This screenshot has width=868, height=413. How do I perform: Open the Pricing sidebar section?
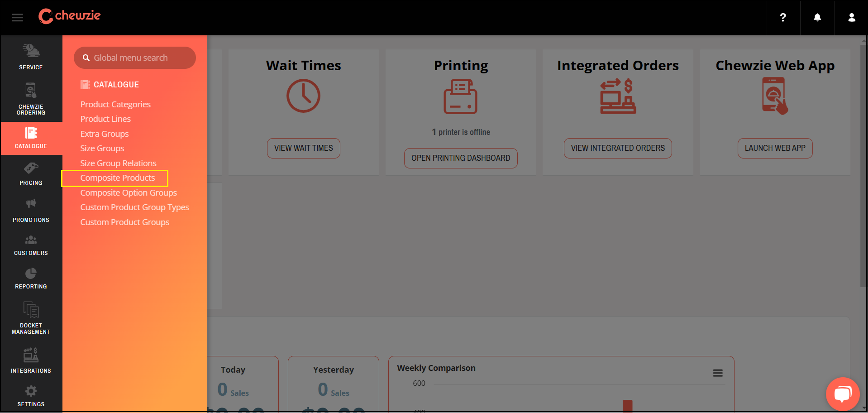coord(31,174)
